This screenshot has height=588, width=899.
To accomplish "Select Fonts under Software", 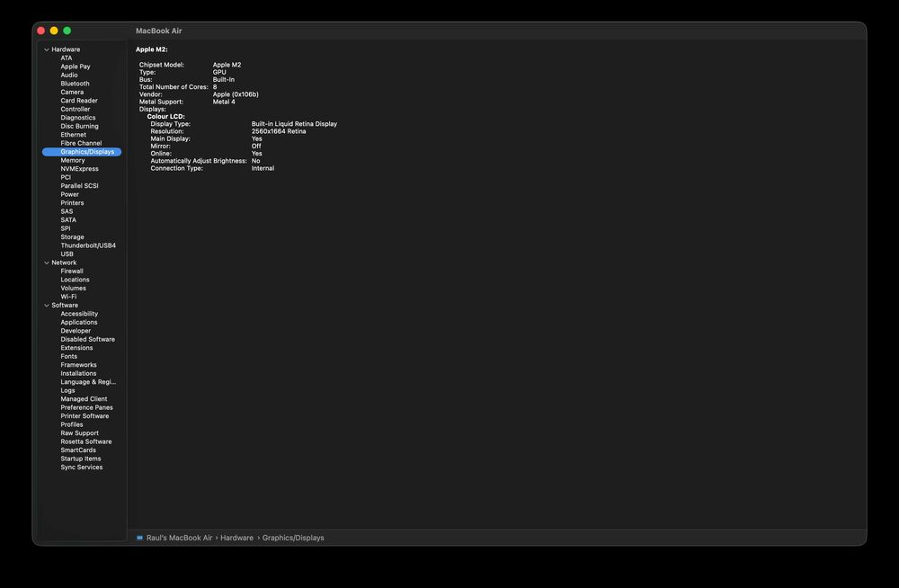I will 69,356.
